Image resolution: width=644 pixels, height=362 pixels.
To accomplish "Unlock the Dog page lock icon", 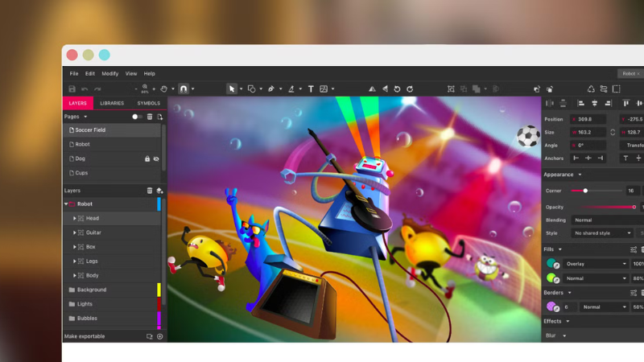I will tap(147, 158).
